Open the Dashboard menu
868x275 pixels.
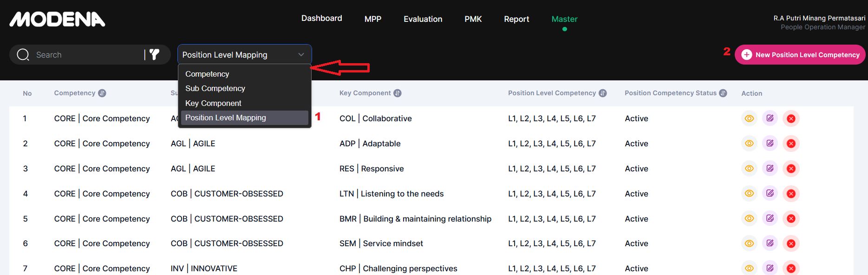[x=321, y=19]
